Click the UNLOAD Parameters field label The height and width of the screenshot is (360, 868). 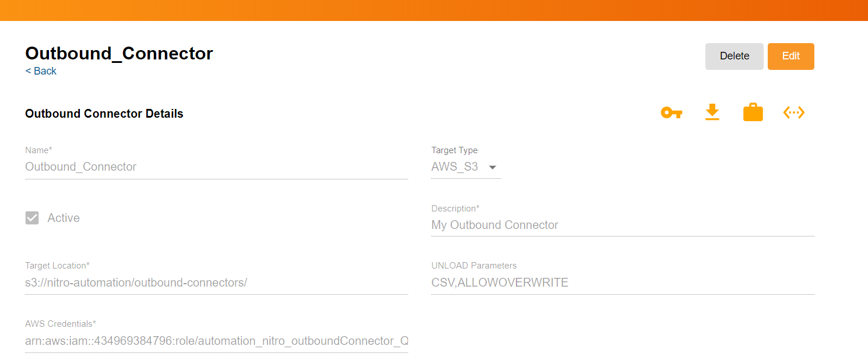tap(473, 266)
